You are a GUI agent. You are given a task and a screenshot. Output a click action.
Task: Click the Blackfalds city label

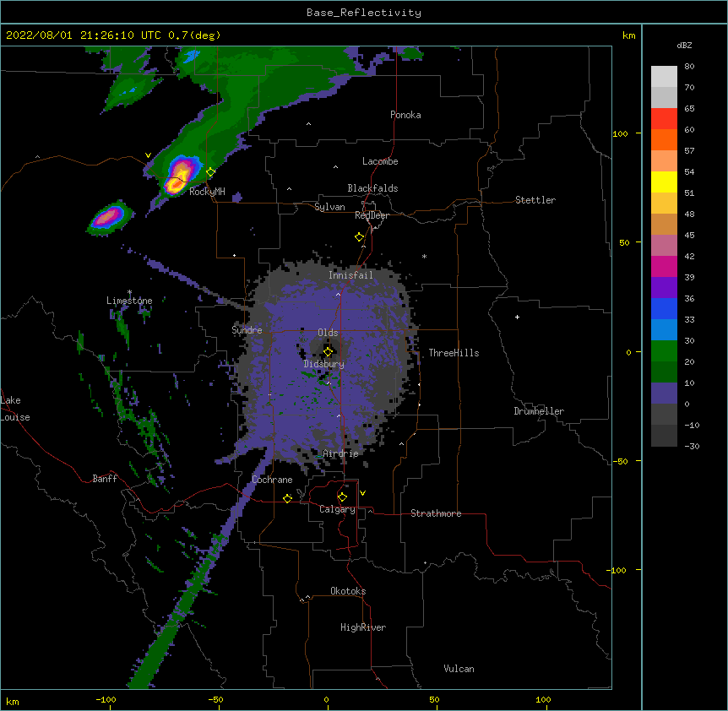[x=372, y=188]
